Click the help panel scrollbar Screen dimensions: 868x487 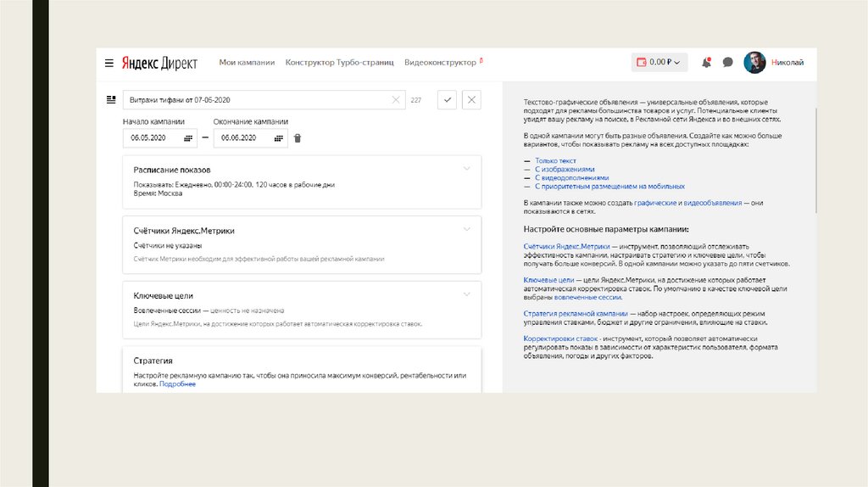[815, 160]
